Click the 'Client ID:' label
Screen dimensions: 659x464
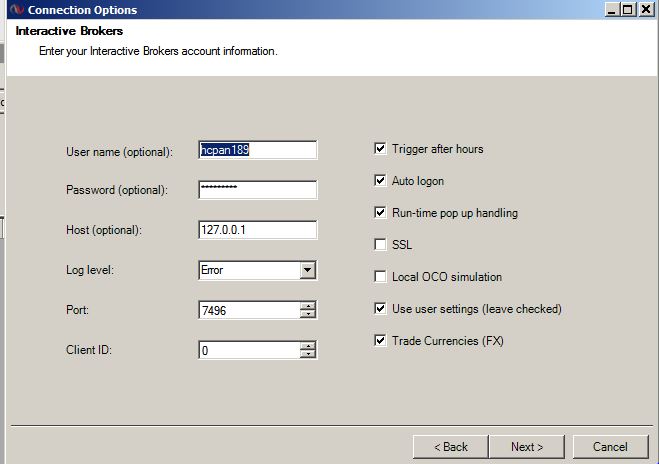point(89,350)
